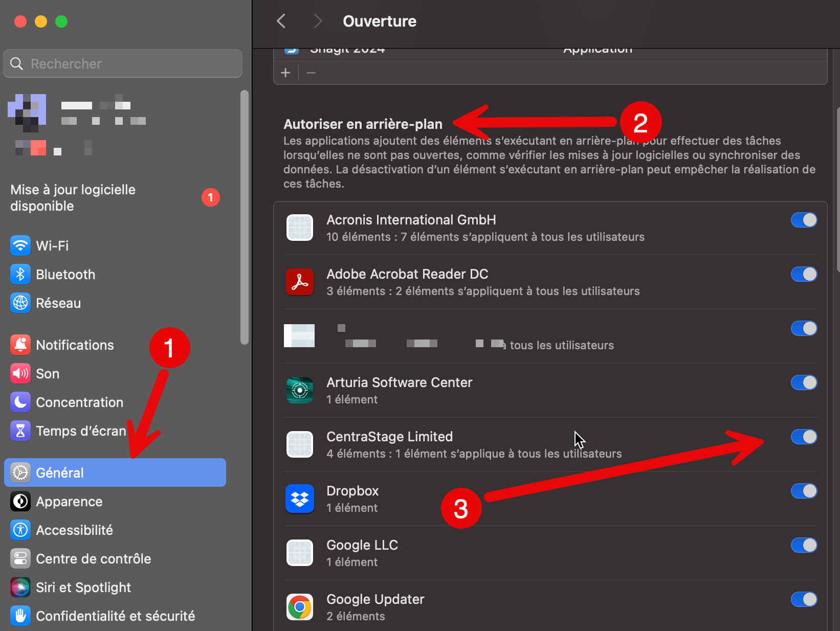The height and width of the screenshot is (631, 840).
Task: Open the Réseau globe icon
Action: 20,303
